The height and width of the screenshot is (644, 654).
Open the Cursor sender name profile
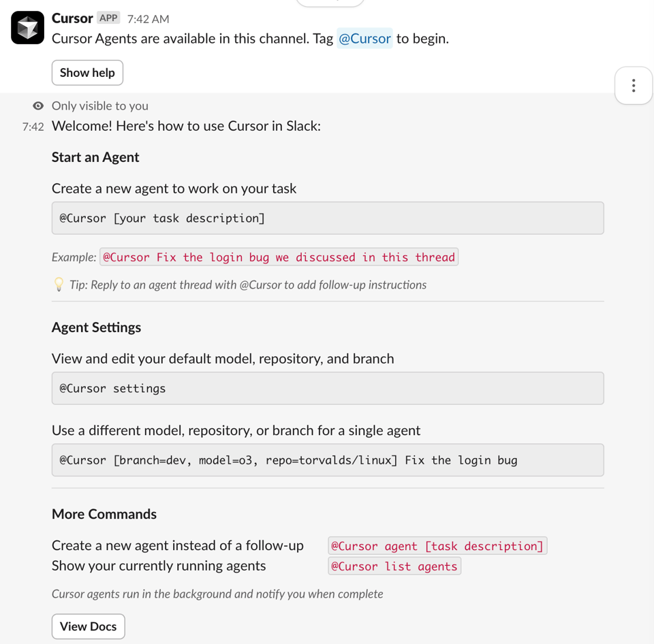point(72,18)
